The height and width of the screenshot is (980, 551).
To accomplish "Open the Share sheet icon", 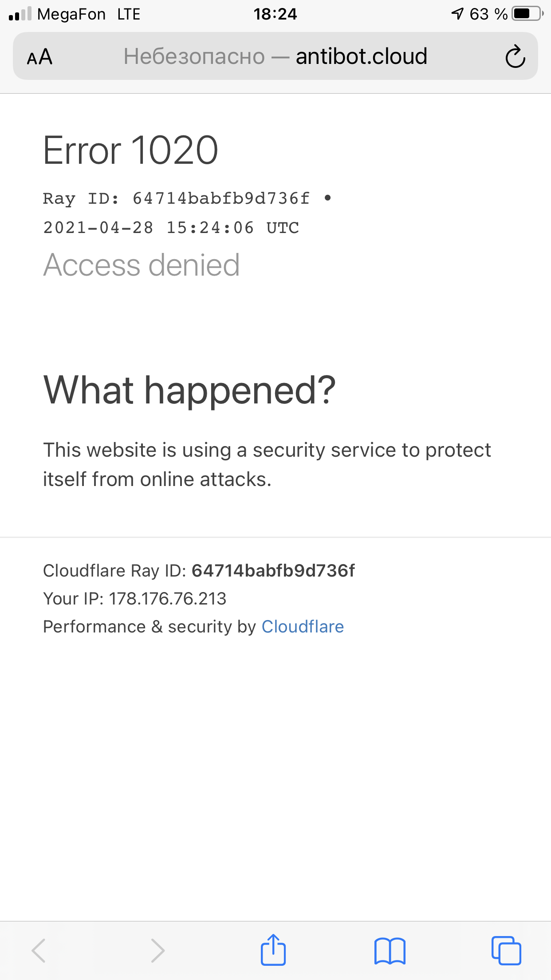I will [x=273, y=950].
